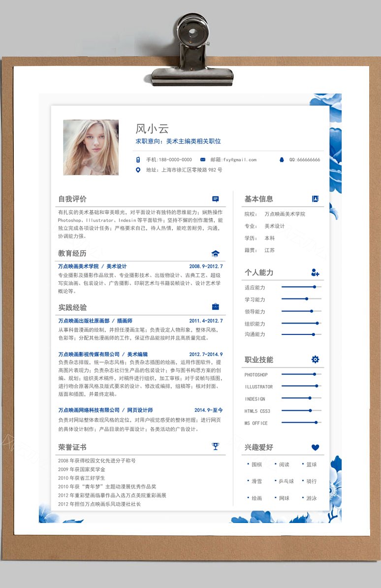Click the profile photo thumbnail
This screenshot has width=381, height=588.
tap(91, 147)
